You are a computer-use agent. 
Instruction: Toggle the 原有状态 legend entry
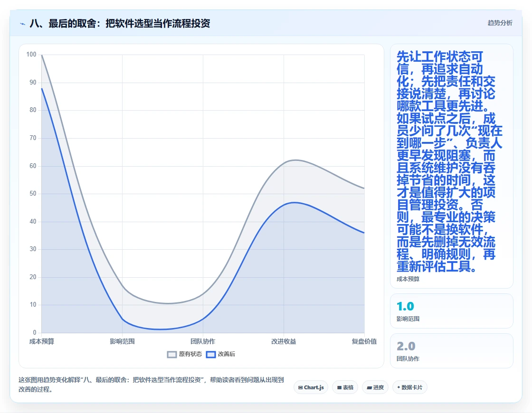(185, 354)
